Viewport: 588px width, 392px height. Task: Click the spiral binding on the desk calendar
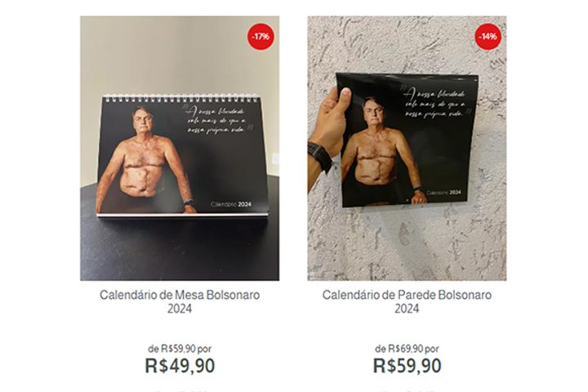[182, 98]
